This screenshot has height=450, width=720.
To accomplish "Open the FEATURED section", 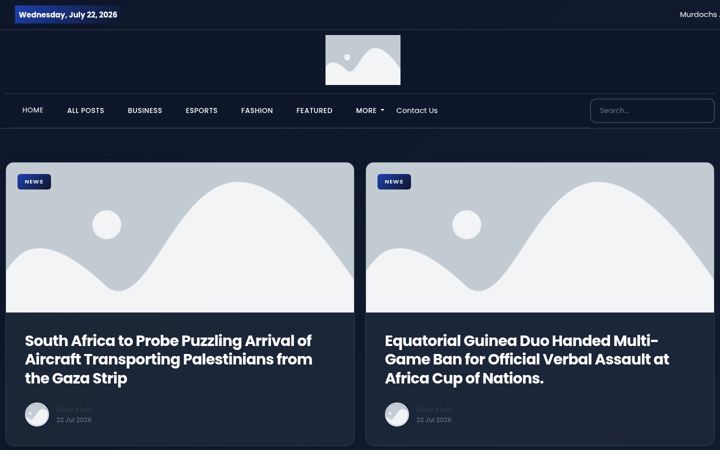I will (x=314, y=111).
